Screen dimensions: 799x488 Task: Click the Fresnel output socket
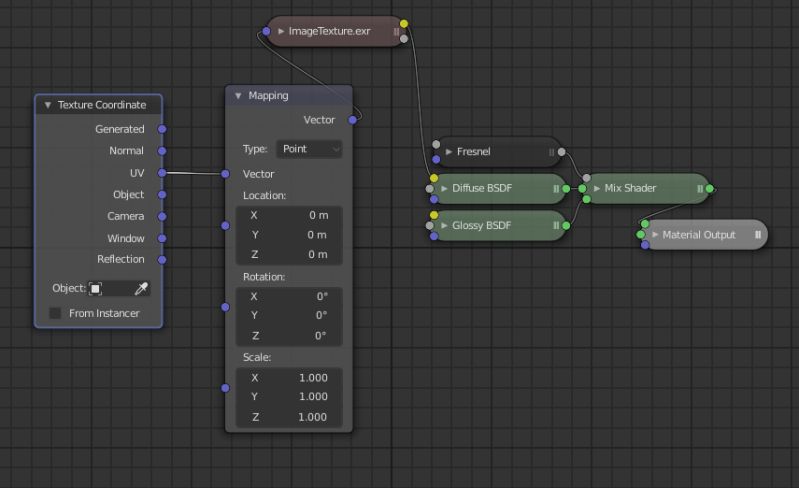tap(561, 151)
